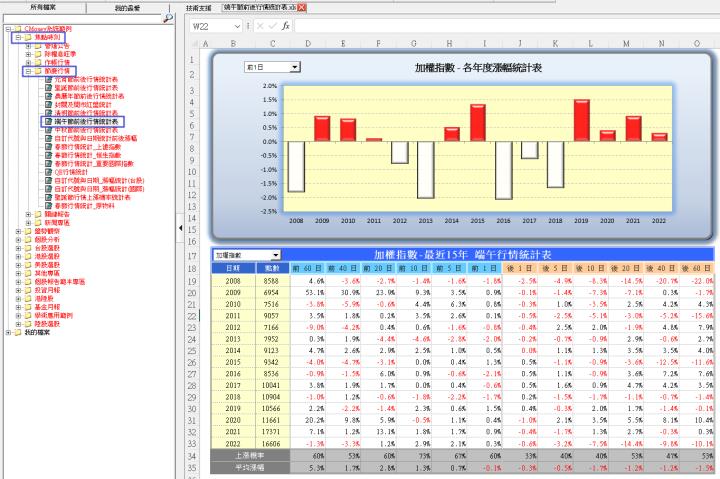Open the W22 name box dropdown

(x=237, y=26)
